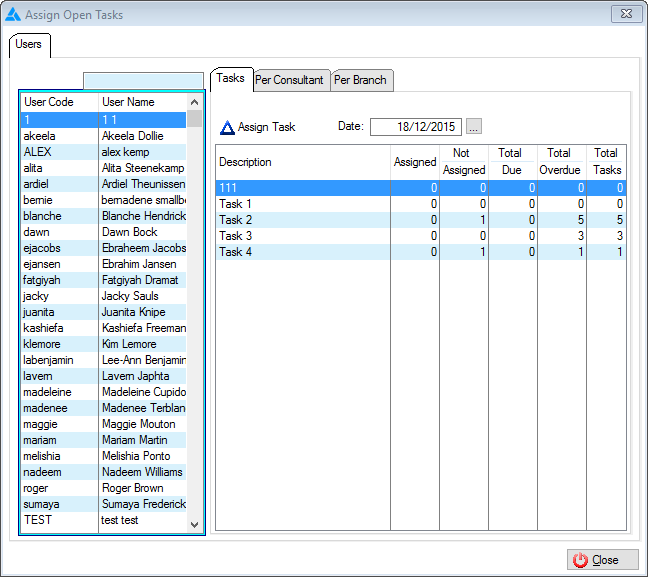Click the date field showing 18/12/2015

click(x=416, y=126)
